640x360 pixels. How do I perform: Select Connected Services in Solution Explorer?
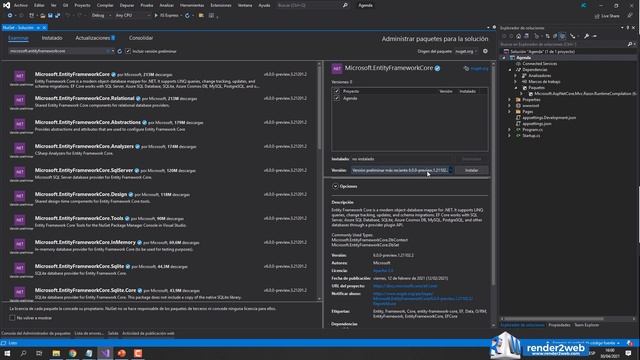pyautogui.click(x=539, y=64)
